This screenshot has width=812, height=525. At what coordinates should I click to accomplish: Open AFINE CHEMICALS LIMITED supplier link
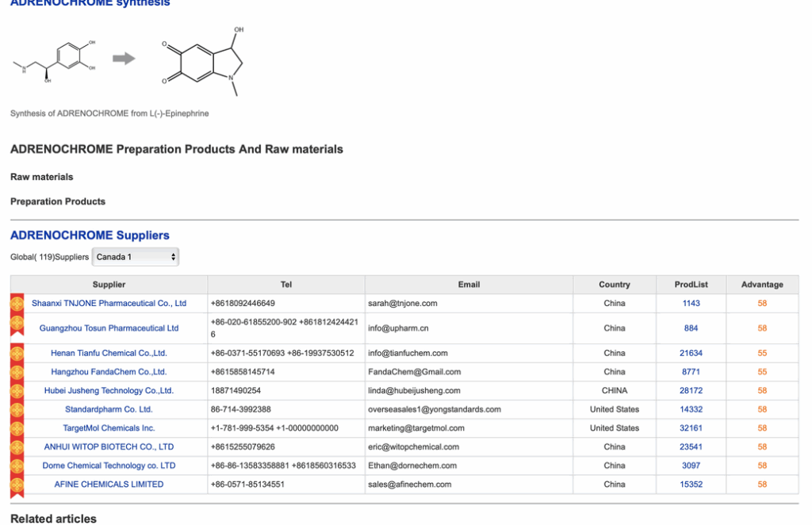tap(109, 484)
